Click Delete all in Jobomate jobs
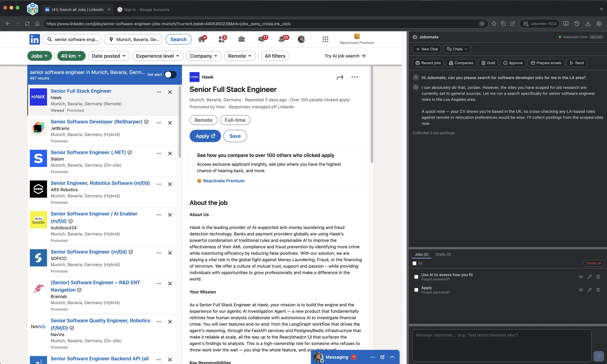 (x=594, y=263)
